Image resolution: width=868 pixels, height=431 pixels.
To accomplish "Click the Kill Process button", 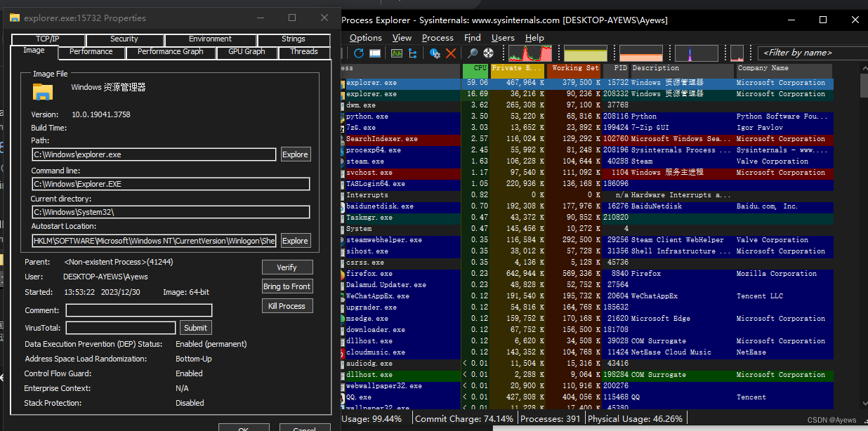I will click(x=287, y=306).
